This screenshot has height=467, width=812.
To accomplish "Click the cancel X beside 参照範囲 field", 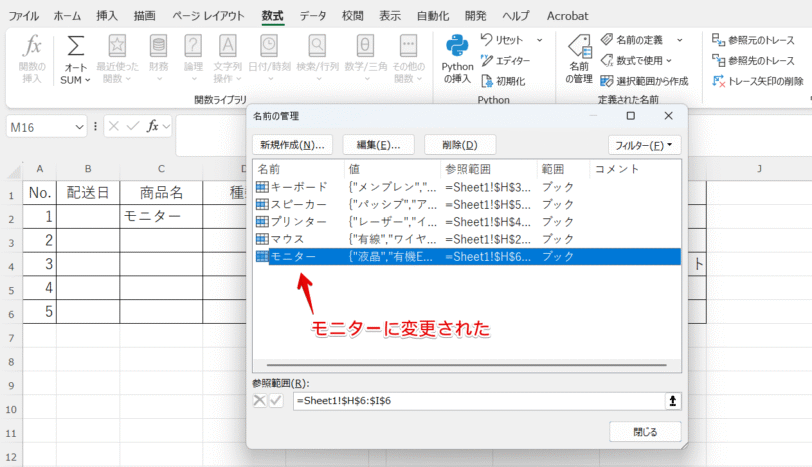I will click(x=260, y=400).
